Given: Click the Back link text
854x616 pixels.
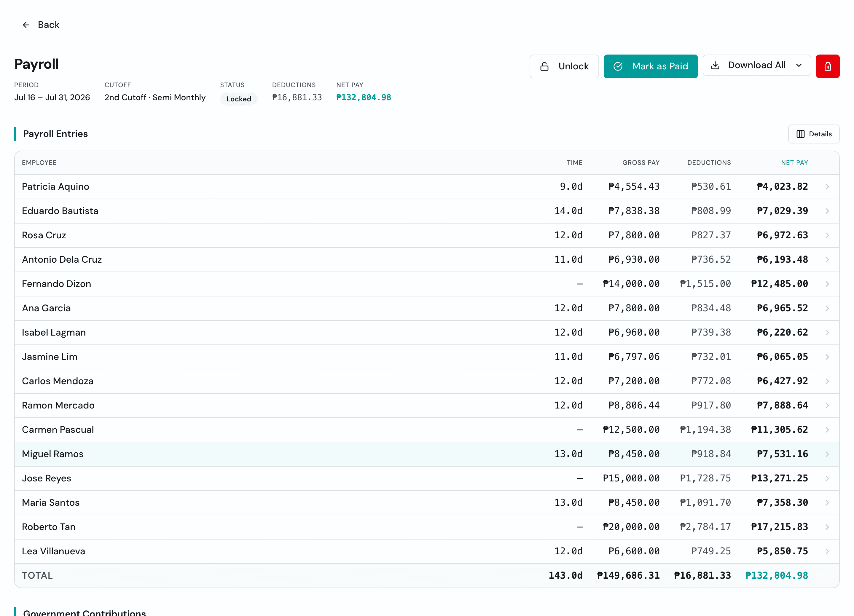Looking at the screenshot, I should 49,25.
